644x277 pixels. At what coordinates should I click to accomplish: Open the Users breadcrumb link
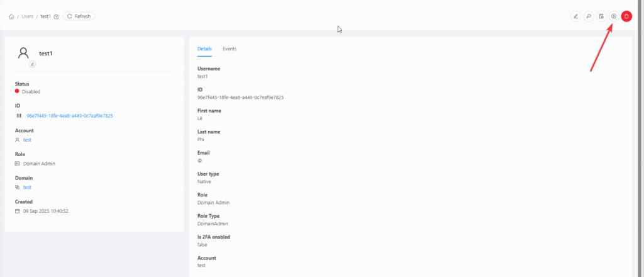(x=28, y=16)
